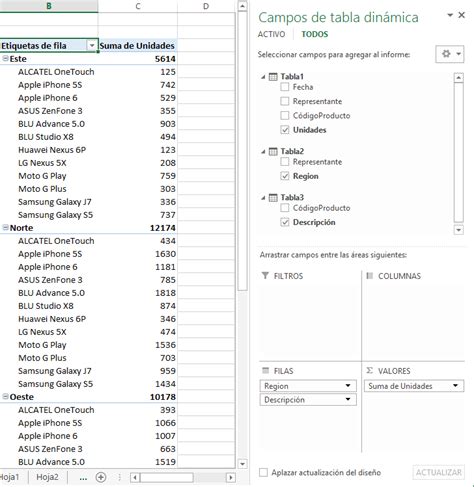
Task: Open the Hoja1 sheet tab
Action: tap(10, 477)
